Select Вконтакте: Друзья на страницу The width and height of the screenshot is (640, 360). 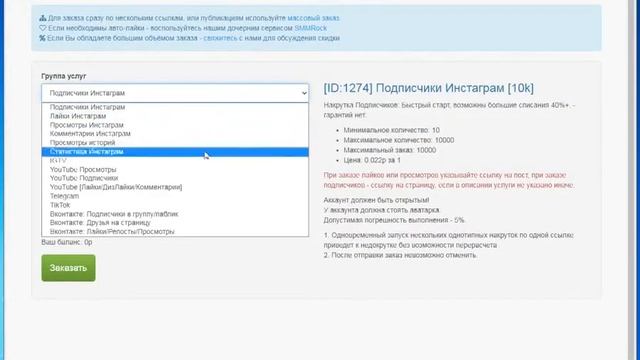point(175,222)
